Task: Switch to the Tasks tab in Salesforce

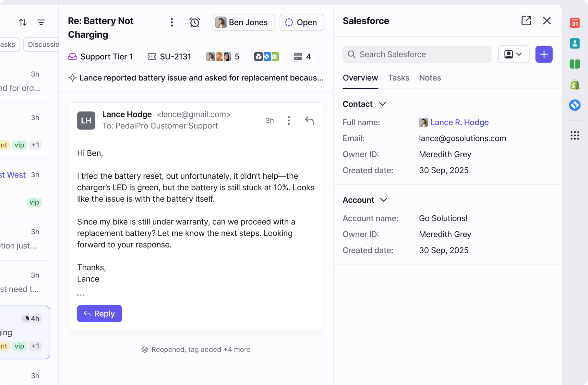Action: pos(398,78)
